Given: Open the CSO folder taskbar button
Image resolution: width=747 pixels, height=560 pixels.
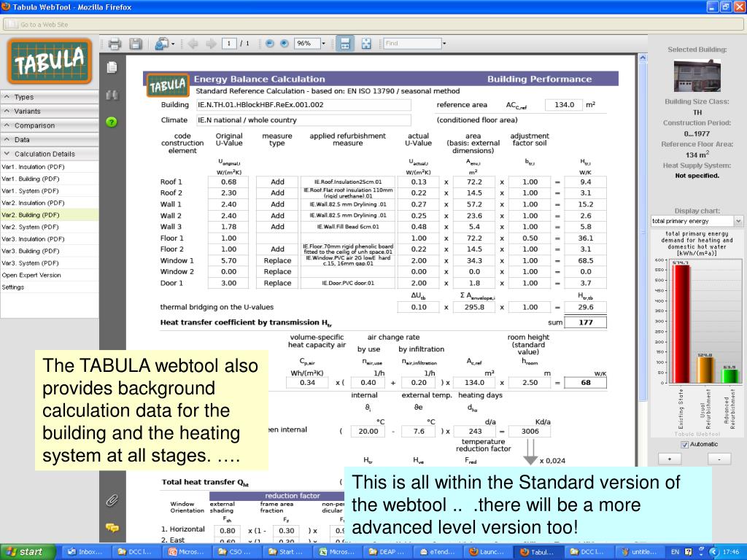Looking at the screenshot, I should click(237, 552).
